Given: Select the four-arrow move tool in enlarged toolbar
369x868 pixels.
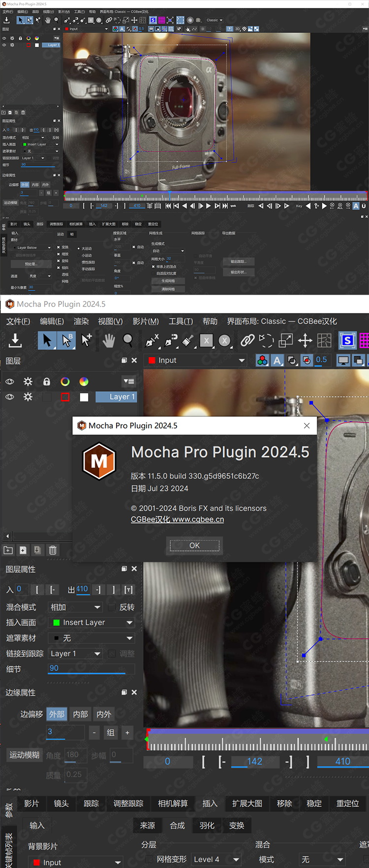Looking at the screenshot, I should click(x=305, y=340).
